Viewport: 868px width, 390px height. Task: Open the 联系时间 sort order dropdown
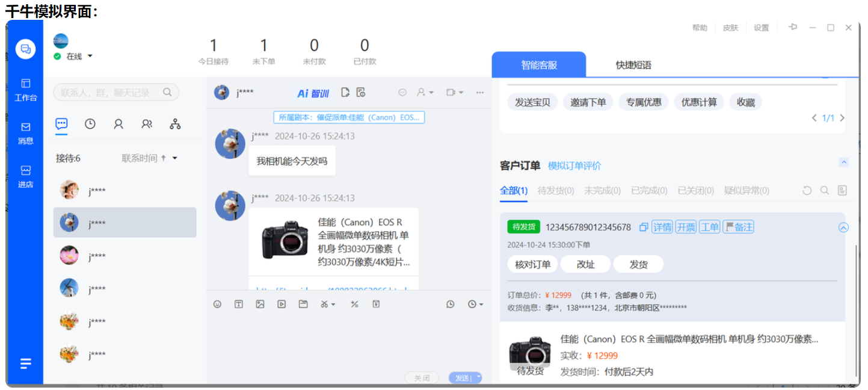click(175, 158)
